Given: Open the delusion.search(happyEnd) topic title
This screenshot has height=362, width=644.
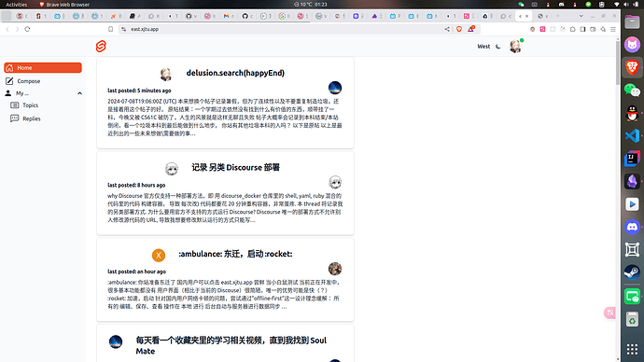Looking at the screenshot, I should point(235,73).
